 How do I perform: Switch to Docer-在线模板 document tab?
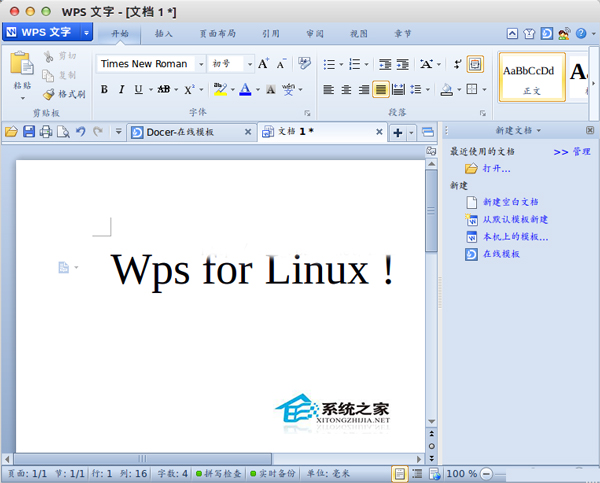coord(191,132)
